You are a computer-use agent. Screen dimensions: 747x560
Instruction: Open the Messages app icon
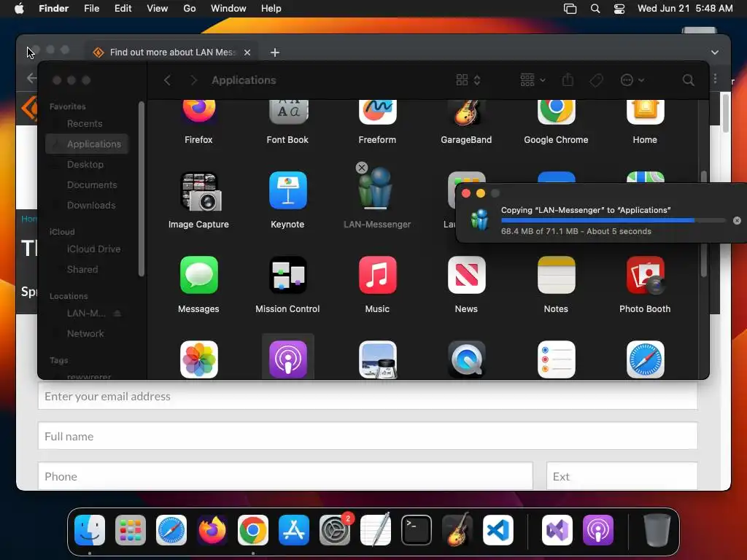[x=198, y=275]
